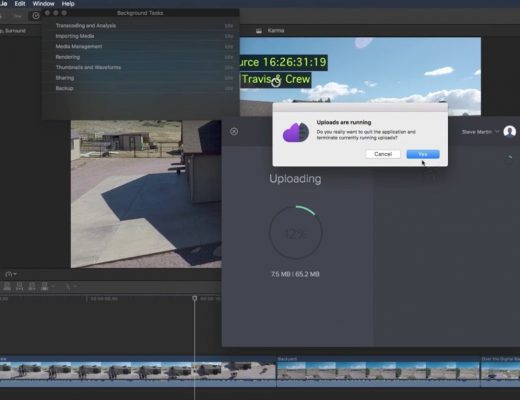Open the retime menu below the viewer
This screenshot has height=400, width=520.
click(11, 274)
